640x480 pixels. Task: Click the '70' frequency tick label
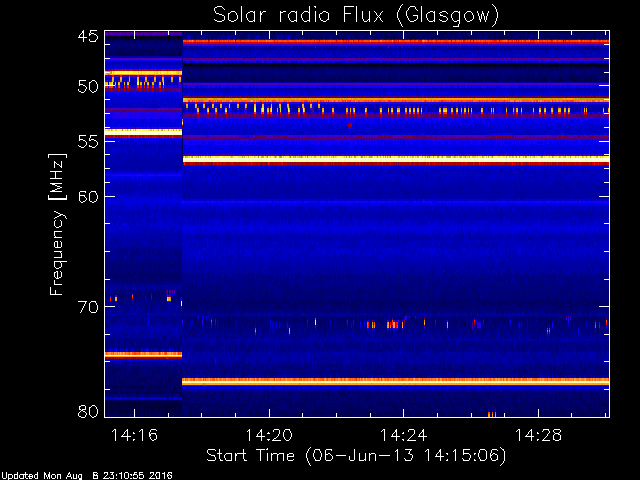coord(88,307)
